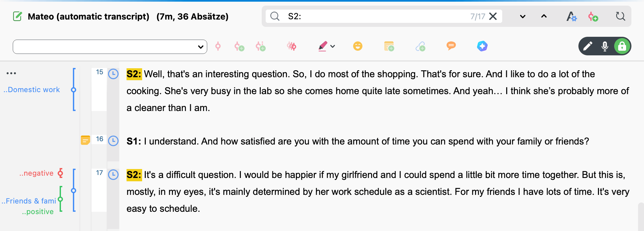Open search text options icon
This screenshot has width=644, height=231.
click(571, 16)
